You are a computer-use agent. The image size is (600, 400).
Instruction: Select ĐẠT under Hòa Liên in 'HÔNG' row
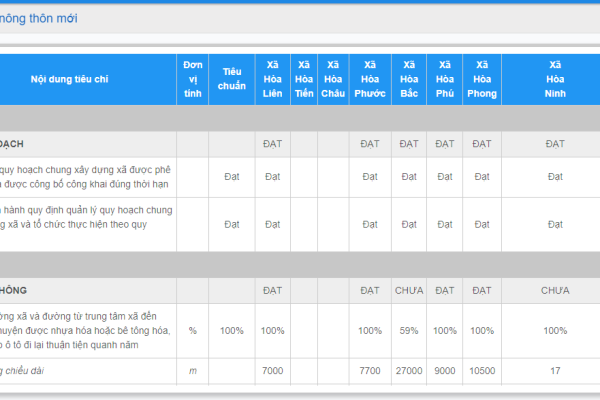272,291
